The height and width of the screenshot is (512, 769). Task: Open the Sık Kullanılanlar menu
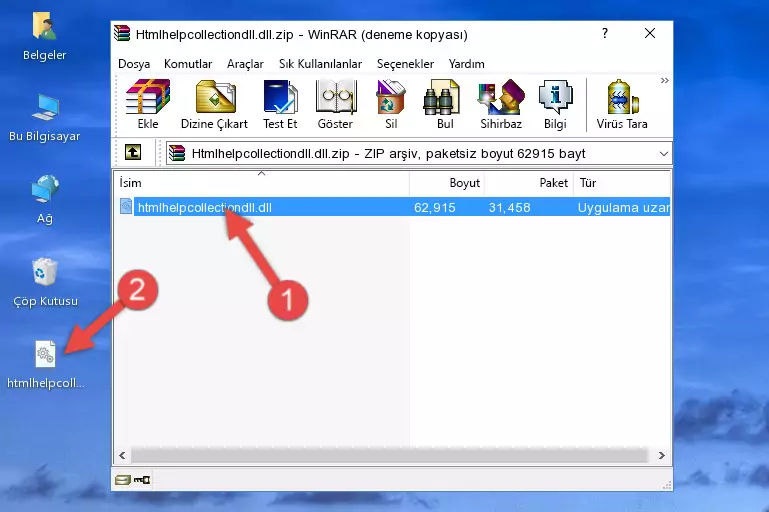[x=320, y=64]
